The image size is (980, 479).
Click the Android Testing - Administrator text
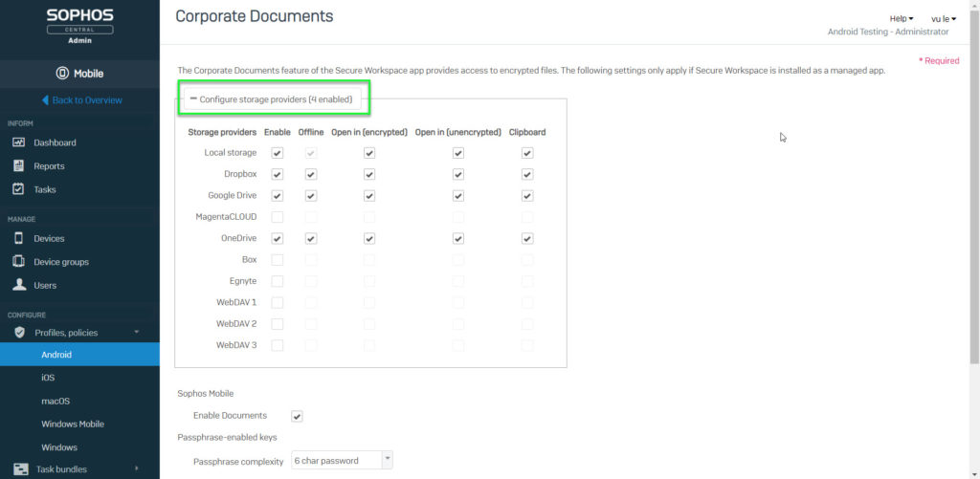(887, 32)
